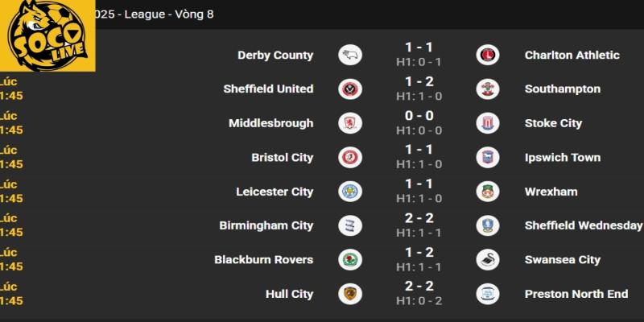Click the Middlesbrough club crest
Screen dimensions: 644x322
click(350, 123)
